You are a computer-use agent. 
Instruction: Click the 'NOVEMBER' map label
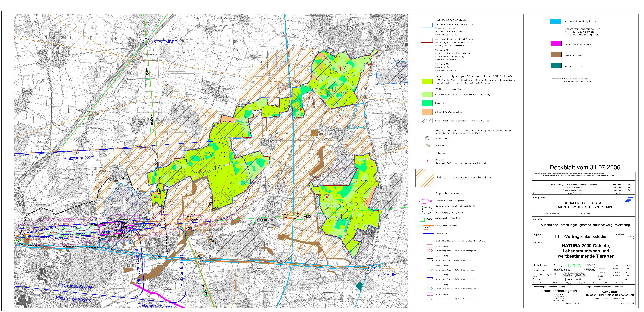(x=165, y=42)
